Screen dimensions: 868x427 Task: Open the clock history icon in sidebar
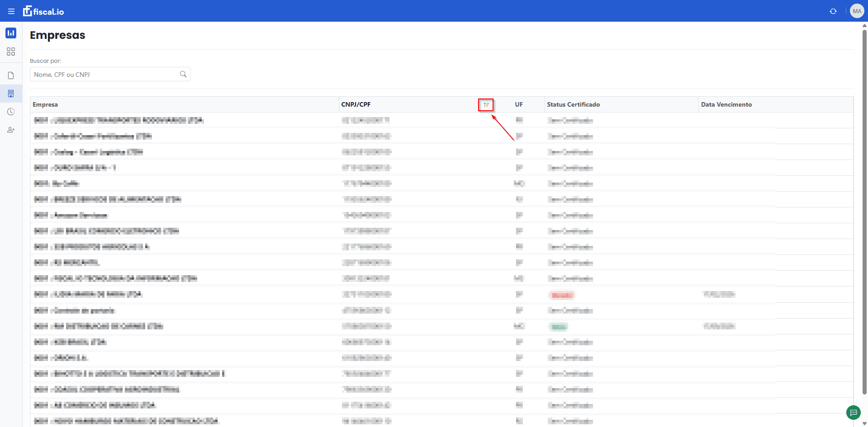(x=11, y=112)
